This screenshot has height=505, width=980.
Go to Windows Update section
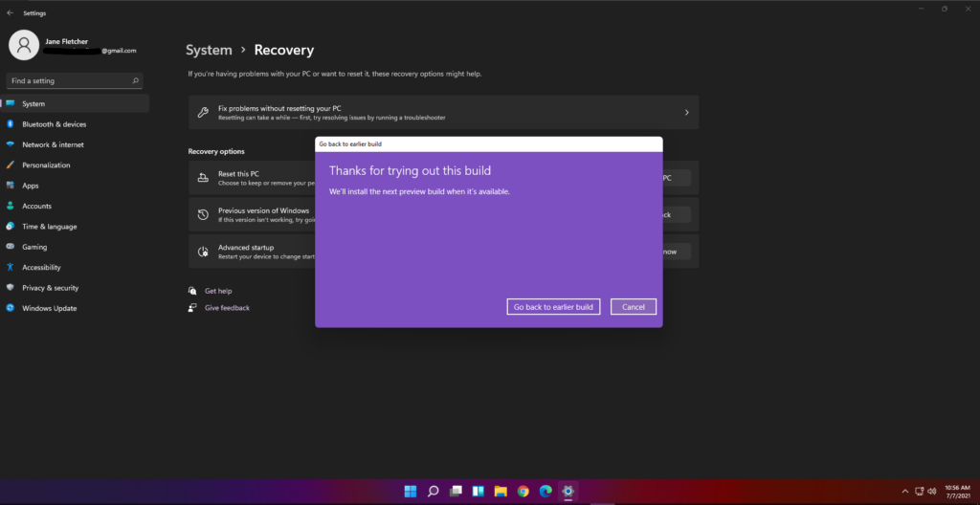(x=49, y=308)
